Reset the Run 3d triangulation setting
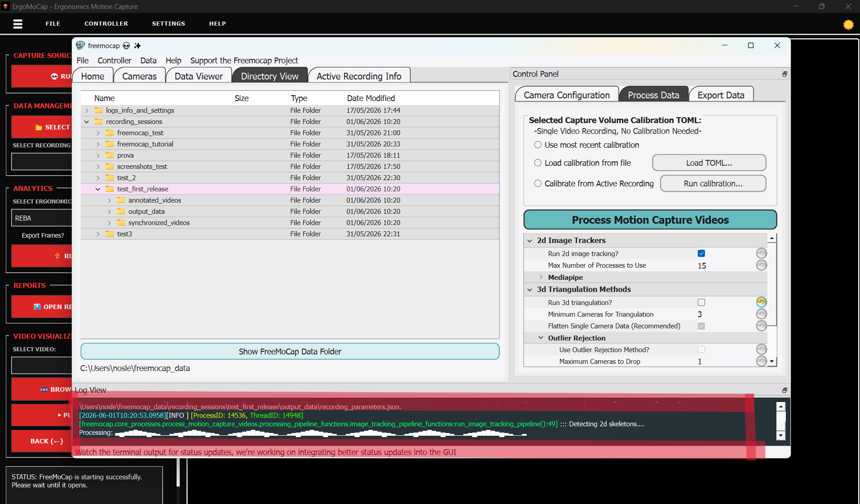860x504 pixels. (761, 302)
